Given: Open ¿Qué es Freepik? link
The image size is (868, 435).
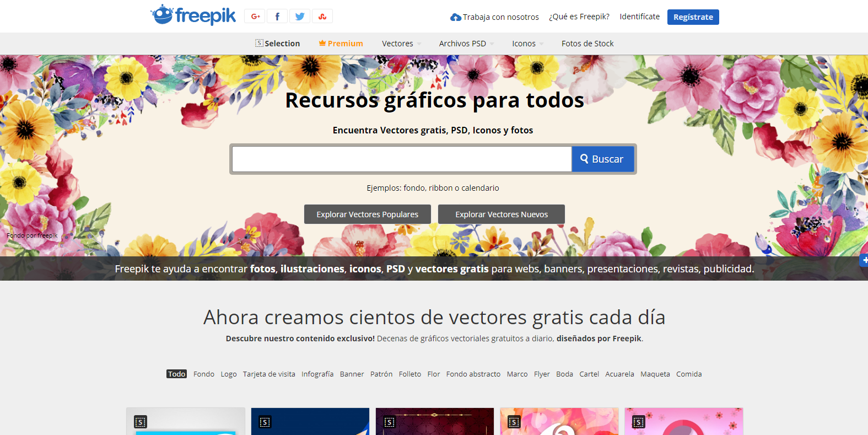Looking at the screenshot, I should [x=579, y=17].
